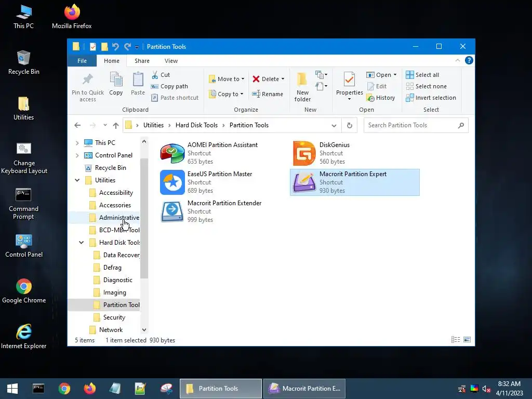This screenshot has width=532, height=399.
Task: Go back with the Back arrow
Action: [x=77, y=125]
